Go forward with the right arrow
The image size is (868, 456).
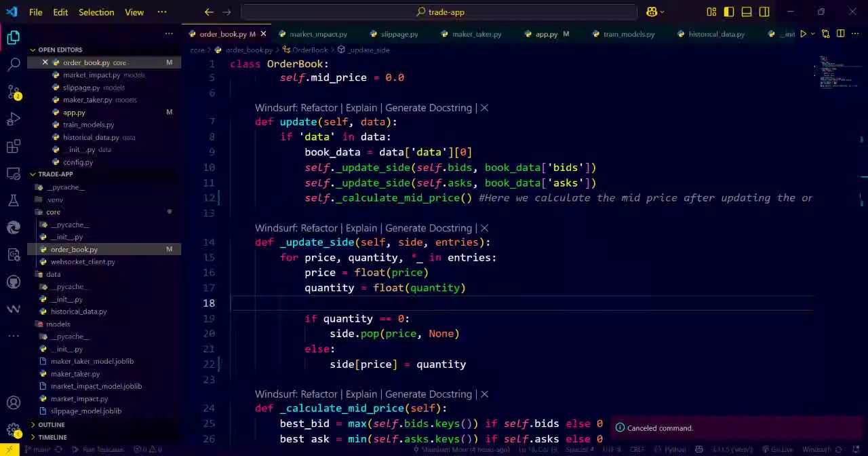[226, 12]
